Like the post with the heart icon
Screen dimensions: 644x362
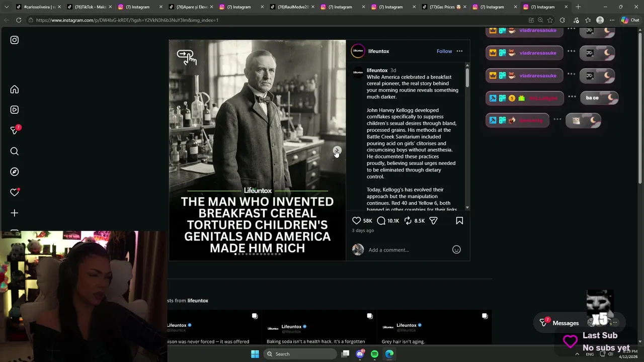[x=356, y=221]
